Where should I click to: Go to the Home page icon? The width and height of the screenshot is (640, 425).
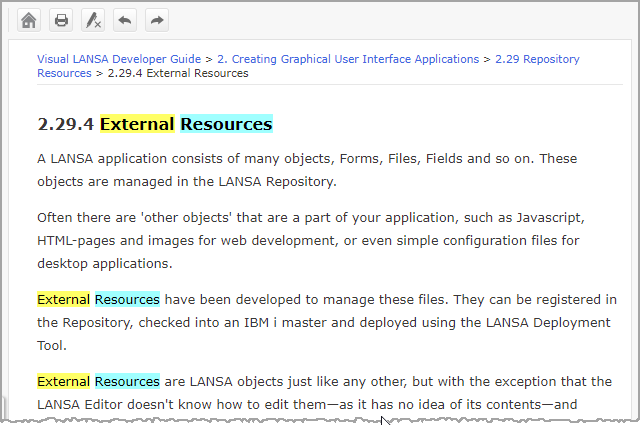click(29, 20)
